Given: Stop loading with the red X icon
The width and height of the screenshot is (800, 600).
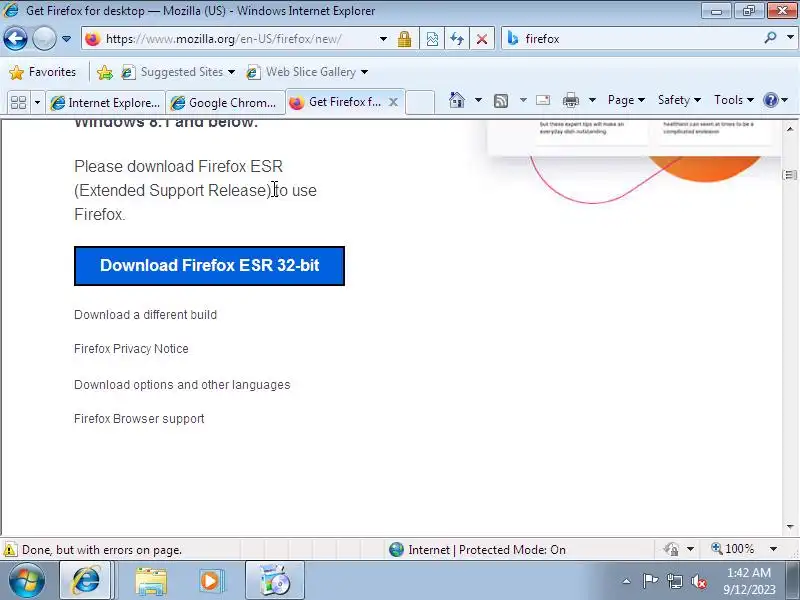Looking at the screenshot, I should pyautogui.click(x=482, y=39).
